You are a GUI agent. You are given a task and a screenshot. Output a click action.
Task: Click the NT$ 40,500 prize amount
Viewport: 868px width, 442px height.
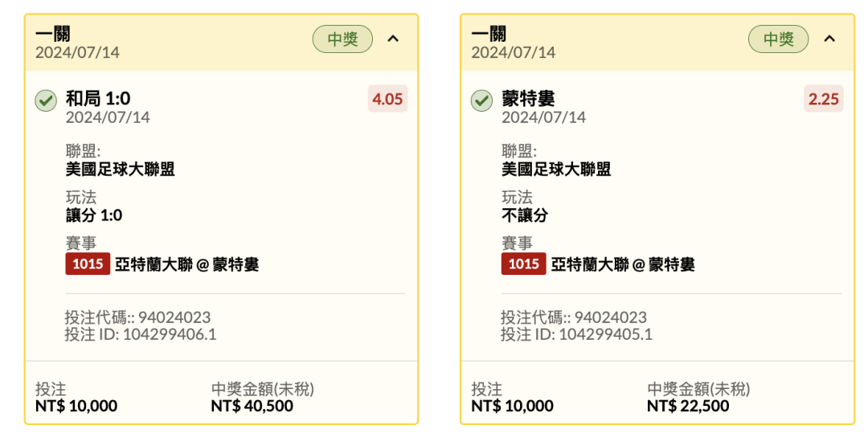point(252,406)
